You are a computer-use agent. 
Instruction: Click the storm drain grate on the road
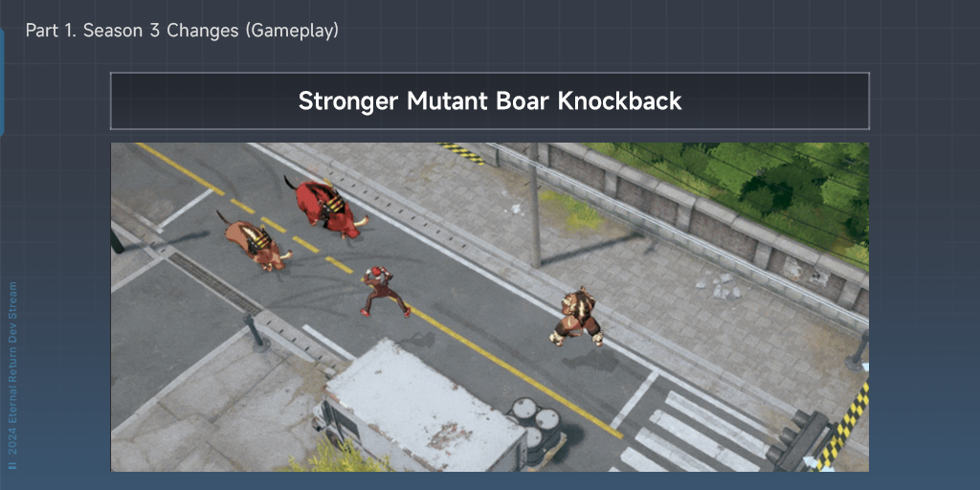pyautogui.click(x=215, y=283)
